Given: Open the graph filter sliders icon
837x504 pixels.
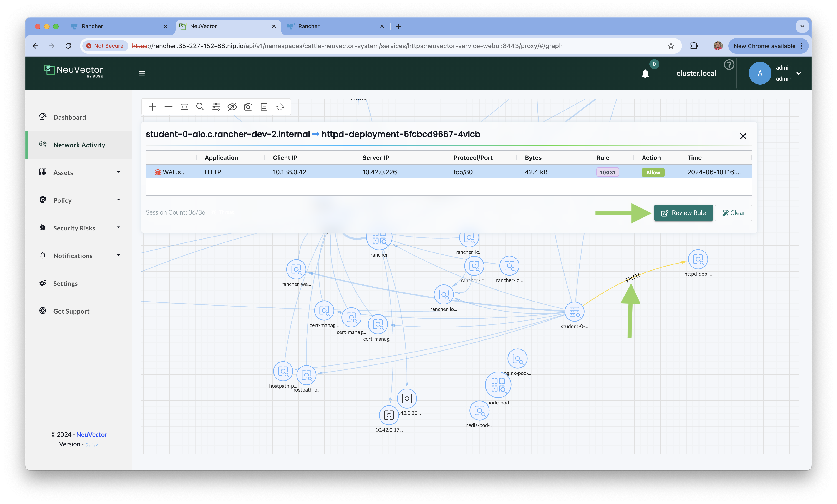Looking at the screenshot, I should point(216,107).
